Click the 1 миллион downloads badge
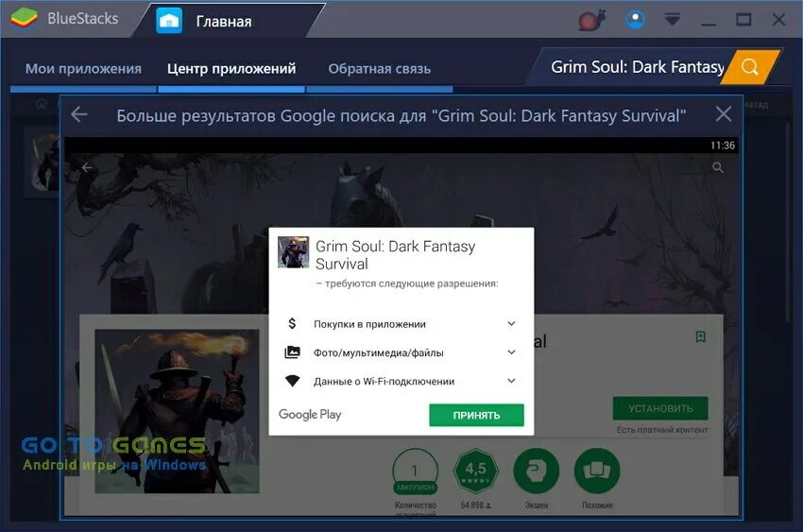Image resolution: width=803 pixels, height=532 pixels. [416, 472]
